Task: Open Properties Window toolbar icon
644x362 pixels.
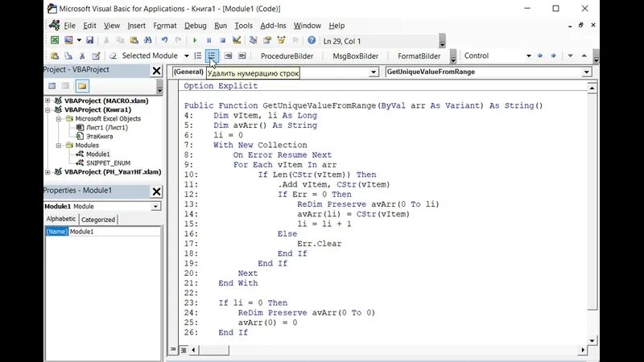Action: click(267, 40)
